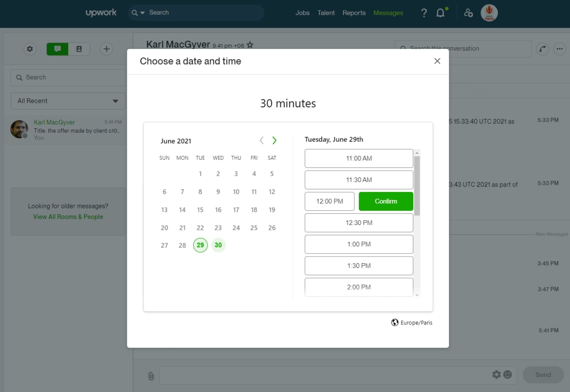
Task: Open the more options ellipsis button
Action: click(x=560, y=49)
